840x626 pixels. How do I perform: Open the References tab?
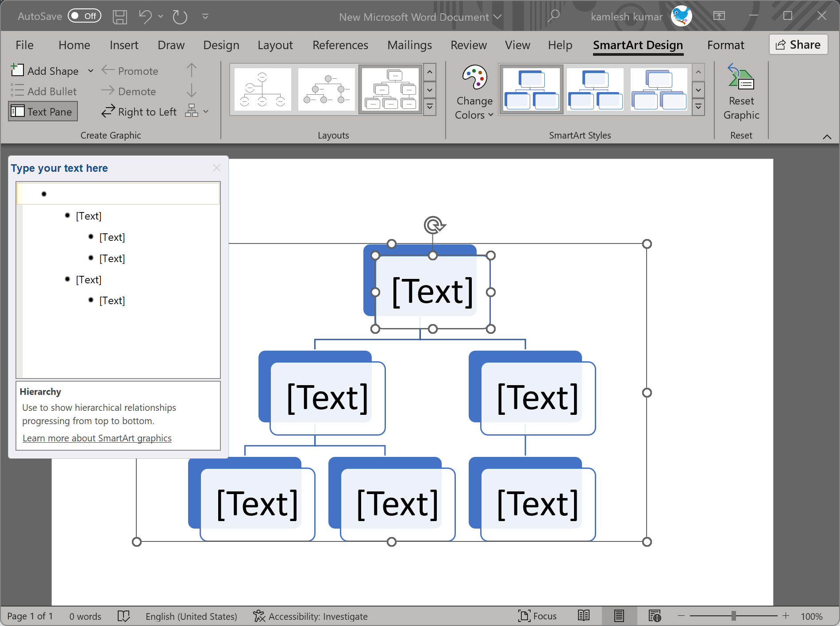(340, 45)
